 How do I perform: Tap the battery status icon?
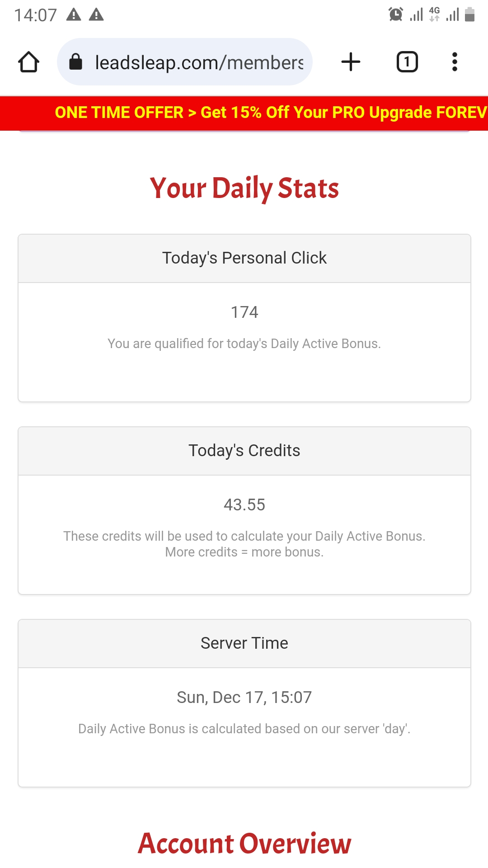[x=470, y=14]
